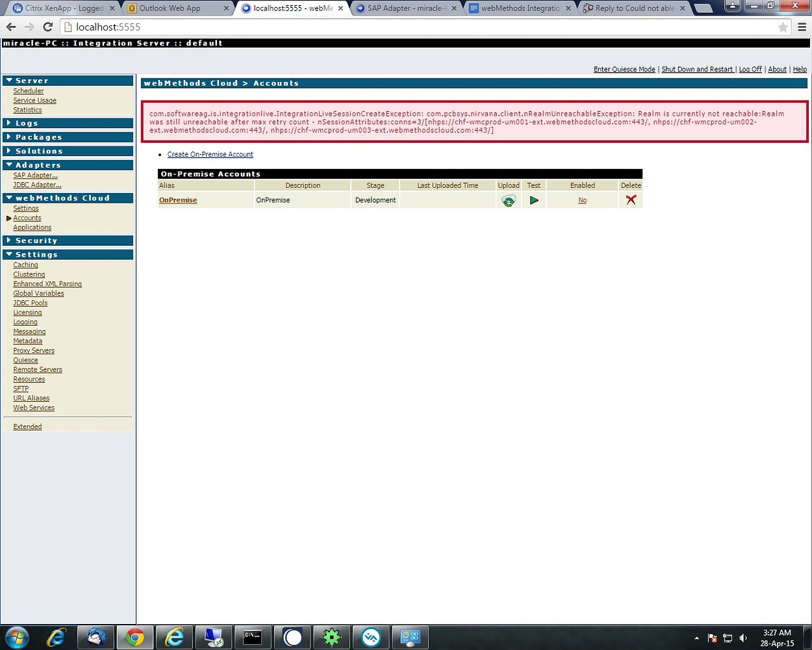Open Scheduler under Server
Viewport: 812px width, 650px height.
pos(29,91)
